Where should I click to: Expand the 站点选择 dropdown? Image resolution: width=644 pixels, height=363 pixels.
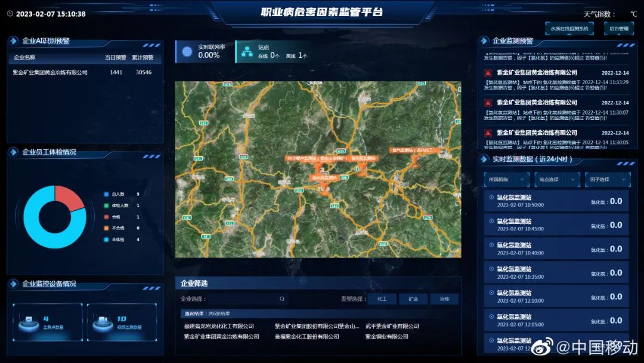(557, 179)
